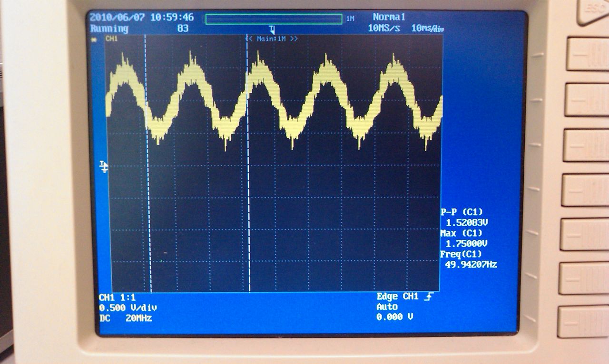
Task: Select the "49.94207Hz" frequency value
Action: pyautogui.click(x=471, y=265)
